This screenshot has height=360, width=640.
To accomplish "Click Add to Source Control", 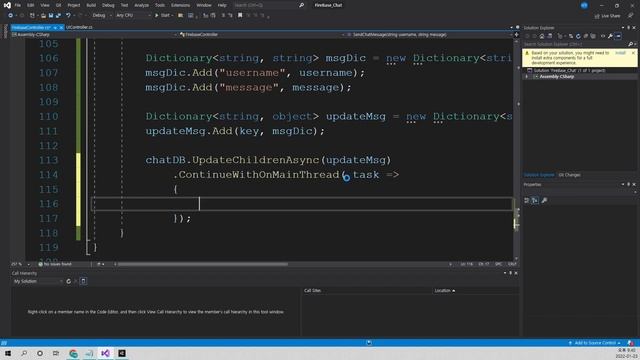I will click(x=594, y=343).
